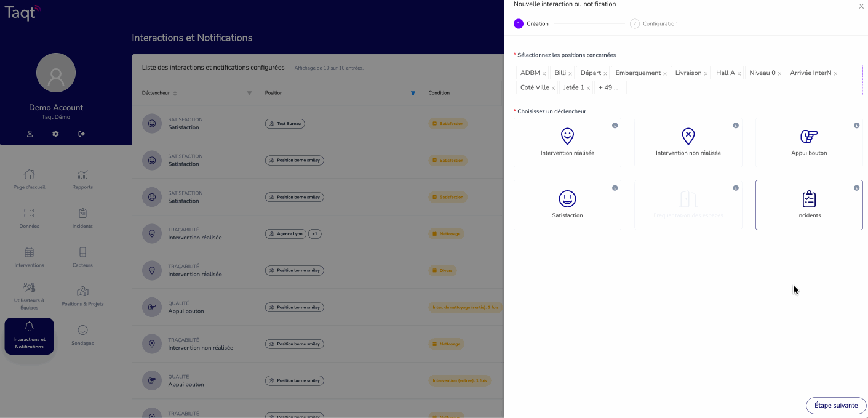Go to step 1 Création
868x418 pixels.
click(532, 24)
